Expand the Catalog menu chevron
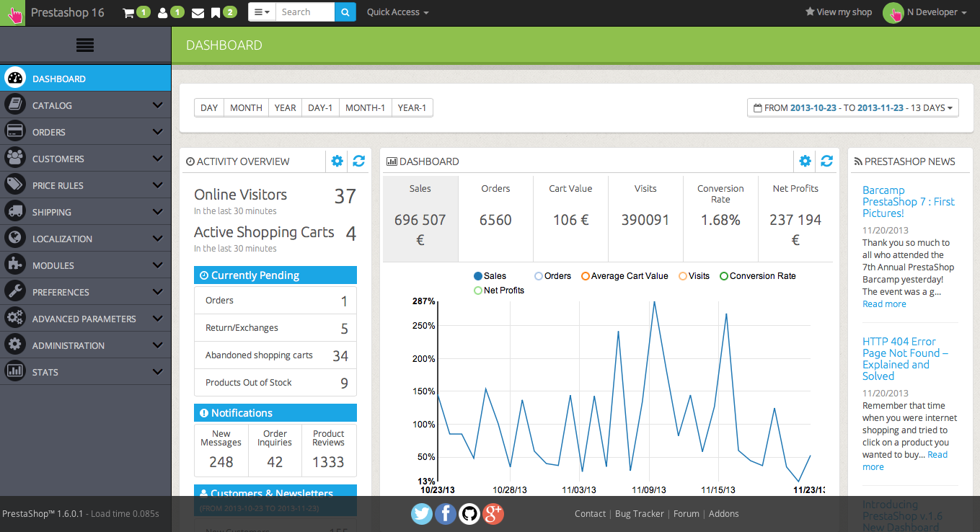Viewport: 980px width, 532px height. 158,105
